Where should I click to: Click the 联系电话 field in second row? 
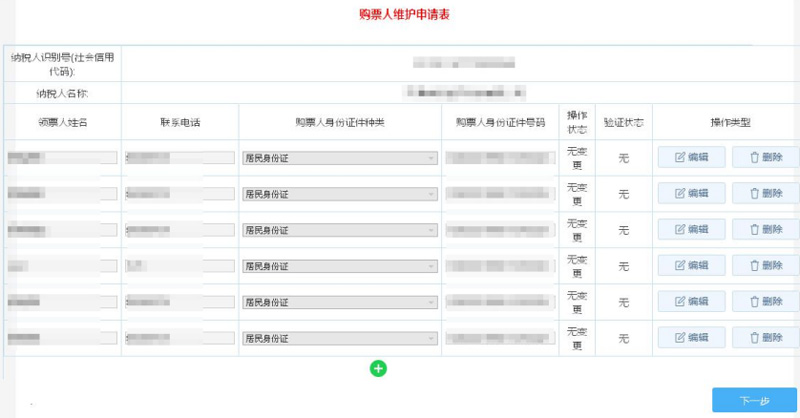click(180, 193)
